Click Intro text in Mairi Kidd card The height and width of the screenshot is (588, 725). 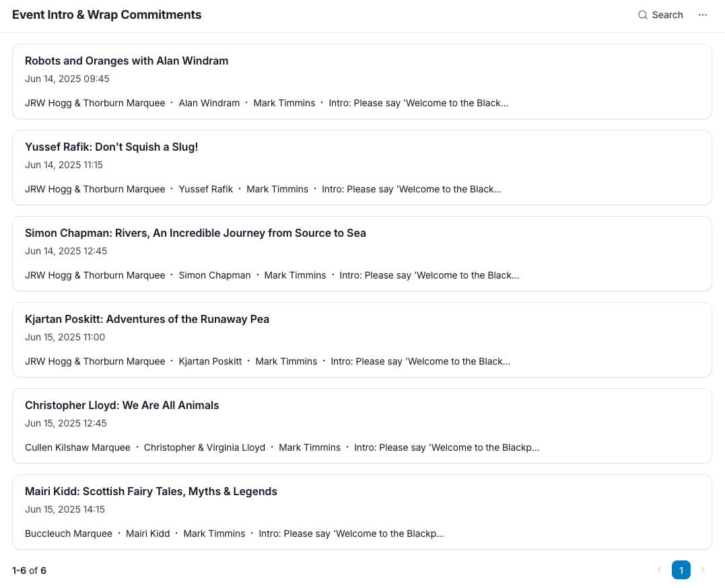(x=351, y=534)
